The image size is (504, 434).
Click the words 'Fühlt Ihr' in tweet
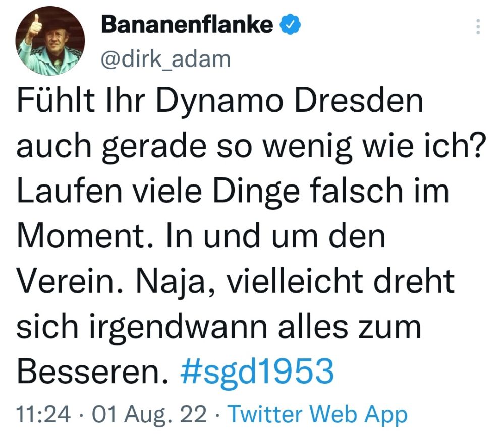pos(80,100)
